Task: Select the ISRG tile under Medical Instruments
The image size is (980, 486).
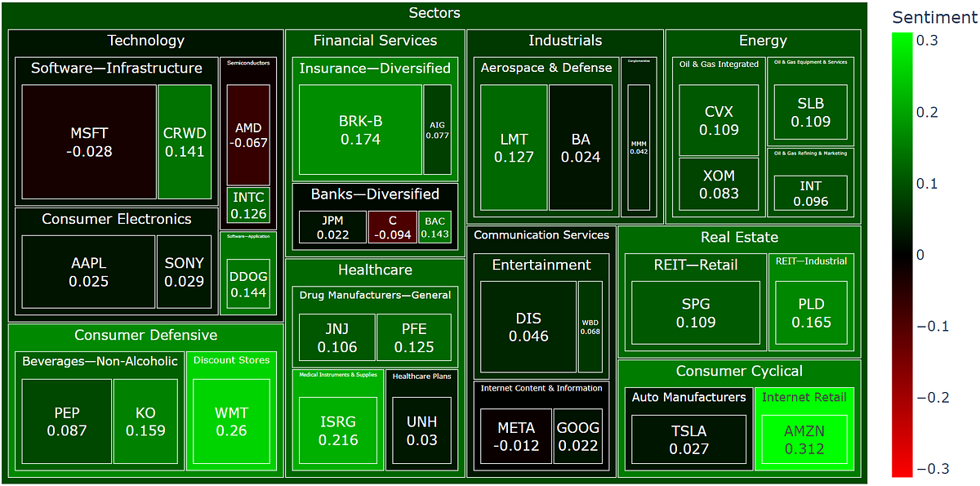Action: tap(338, 429)
